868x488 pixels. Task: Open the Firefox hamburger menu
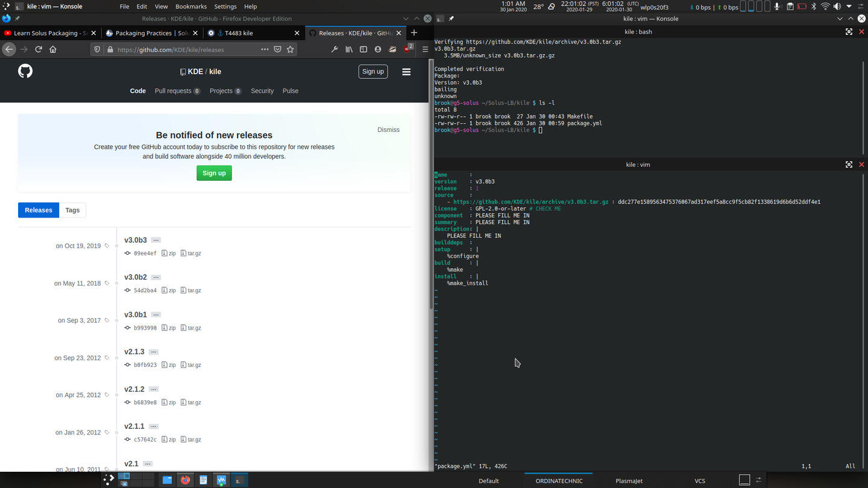click(425, 49)
